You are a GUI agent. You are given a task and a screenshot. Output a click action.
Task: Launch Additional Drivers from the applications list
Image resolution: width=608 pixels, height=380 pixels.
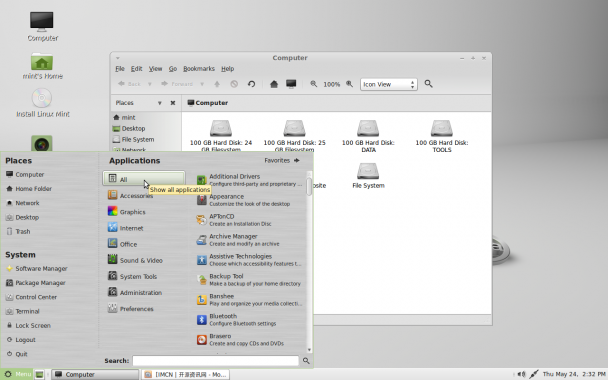[x=249, y=180]
